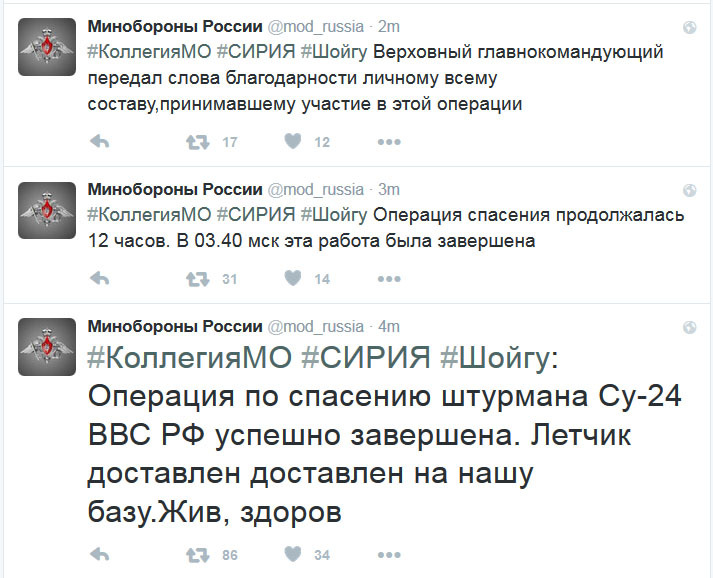Reply to the tweet posted 3m ago
Screen dimensions: 713x578
(100, 278)
